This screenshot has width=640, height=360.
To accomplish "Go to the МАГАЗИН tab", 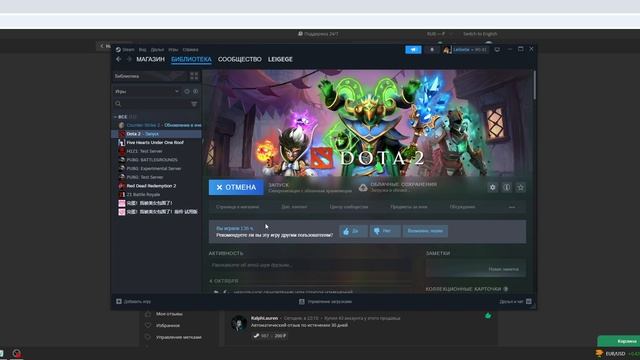I will click(150, 59).
